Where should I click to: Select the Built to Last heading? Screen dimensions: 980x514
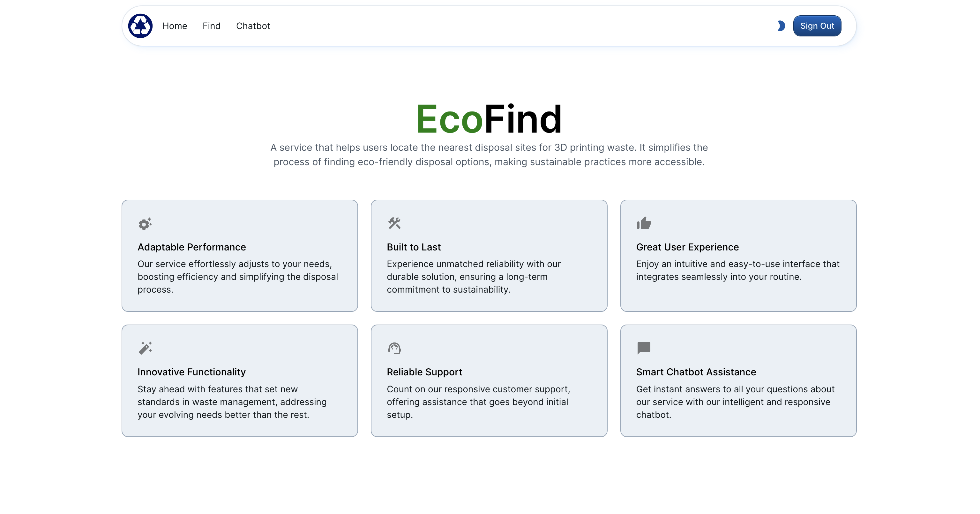[x=414, y=247]
